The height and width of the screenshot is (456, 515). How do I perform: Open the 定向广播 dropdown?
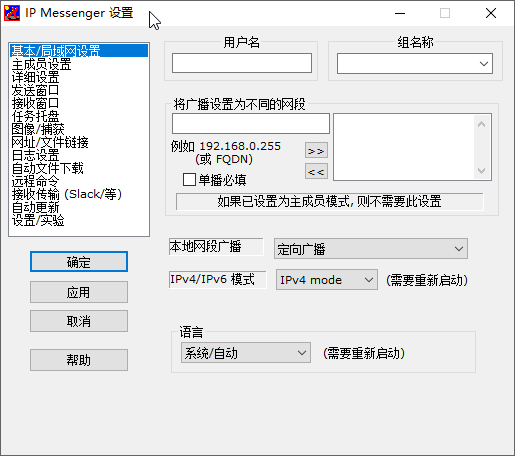pyautogui.click(x=371, y=249)
